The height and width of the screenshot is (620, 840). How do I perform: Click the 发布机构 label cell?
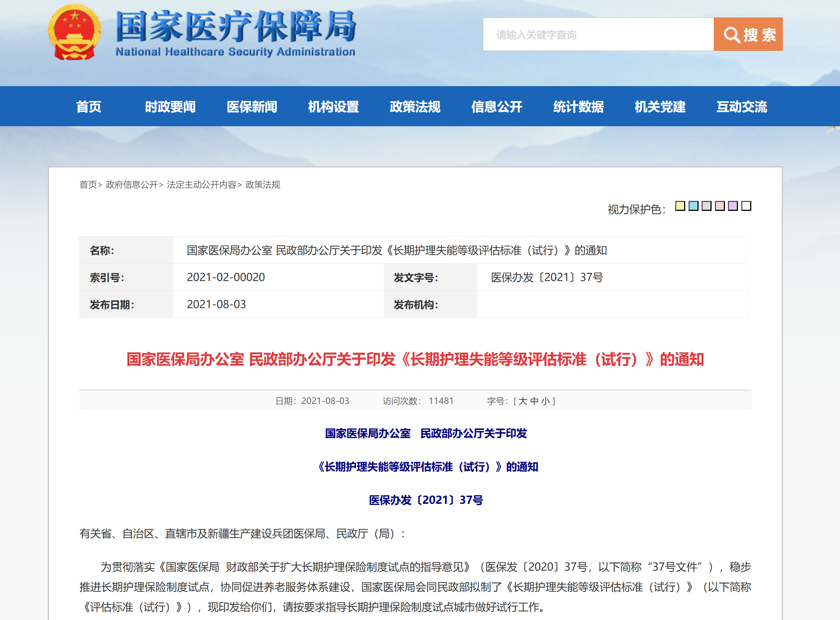[430, 304]
